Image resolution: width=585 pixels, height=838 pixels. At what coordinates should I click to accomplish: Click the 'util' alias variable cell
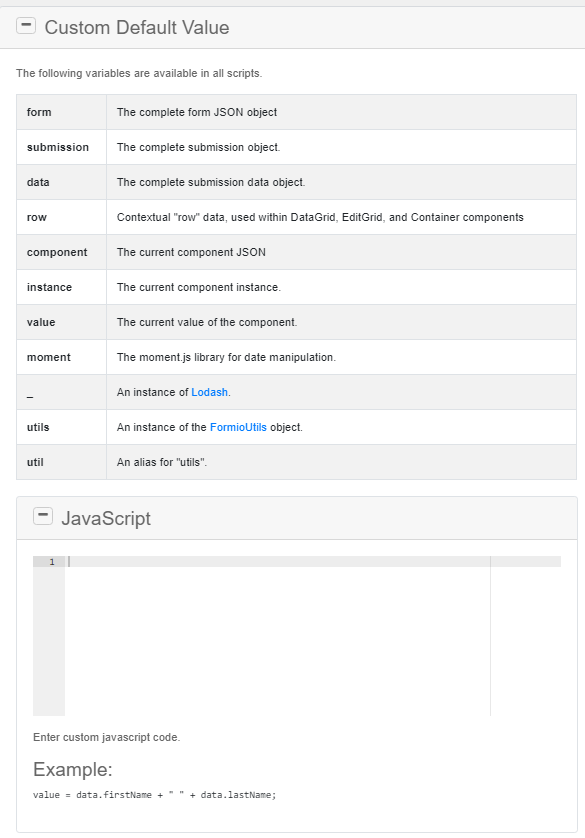(x=61, y=462)
